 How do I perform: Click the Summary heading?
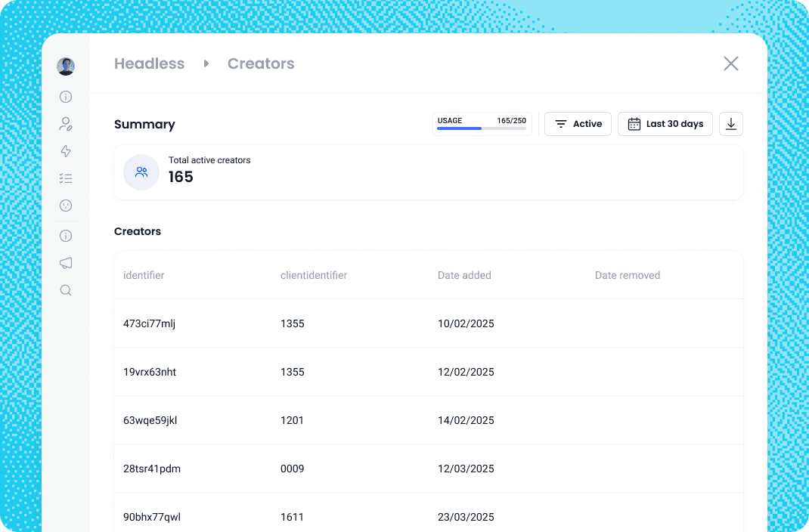pos(144,124)
